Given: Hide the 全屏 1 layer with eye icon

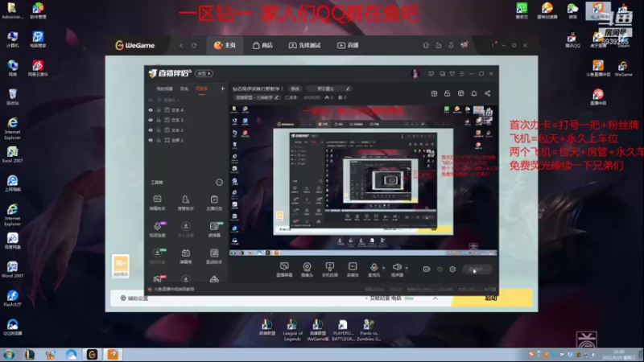Looking at the screenshot, I should [151, 140].
